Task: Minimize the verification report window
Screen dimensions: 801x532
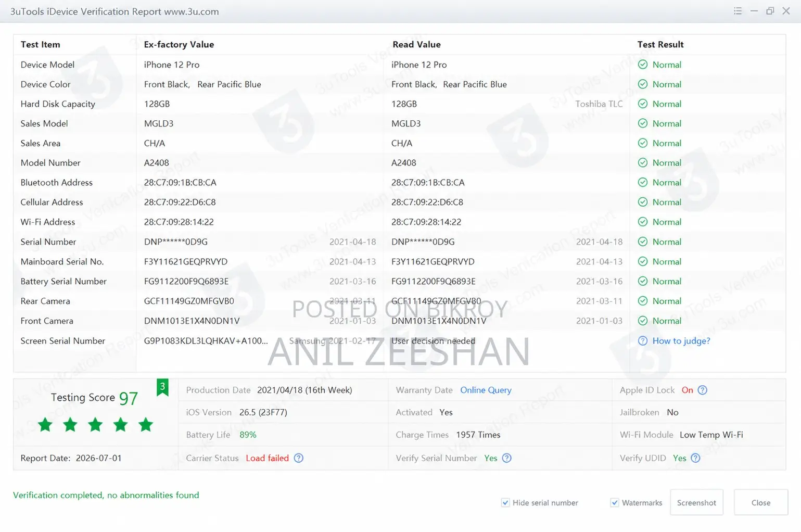Action: (x=754, y=11)
